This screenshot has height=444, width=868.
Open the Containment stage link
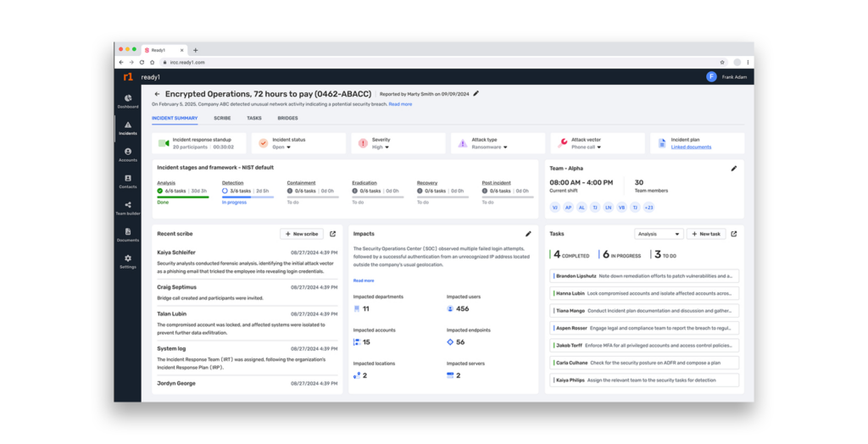click(x=301, y=183)
